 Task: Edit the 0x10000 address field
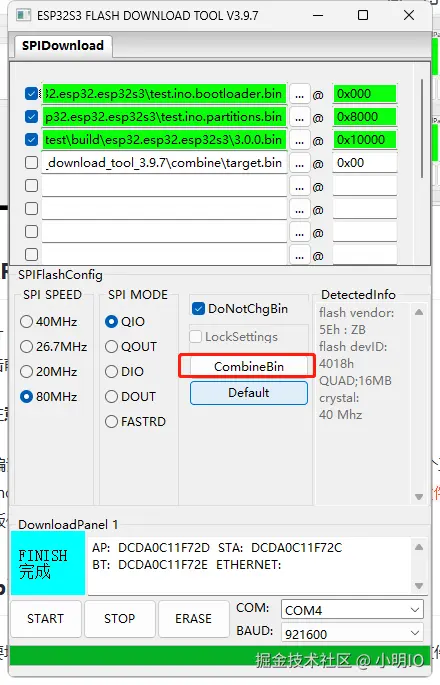(x=365, y=140)
